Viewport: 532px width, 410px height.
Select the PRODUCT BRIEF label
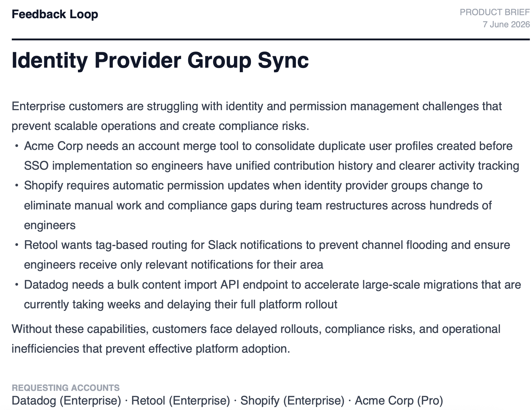pos(495,12)
